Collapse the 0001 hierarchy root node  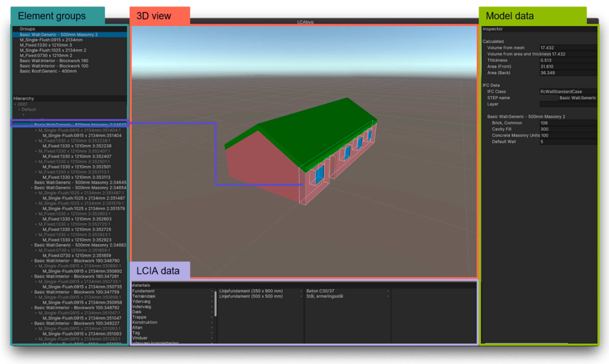click(15, 104)
